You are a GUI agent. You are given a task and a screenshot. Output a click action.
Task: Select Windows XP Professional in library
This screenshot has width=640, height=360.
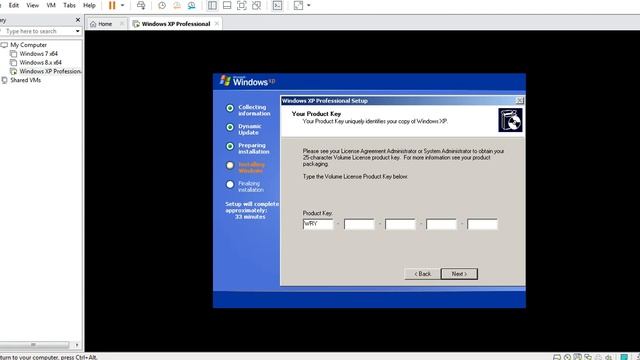[51, 71]
